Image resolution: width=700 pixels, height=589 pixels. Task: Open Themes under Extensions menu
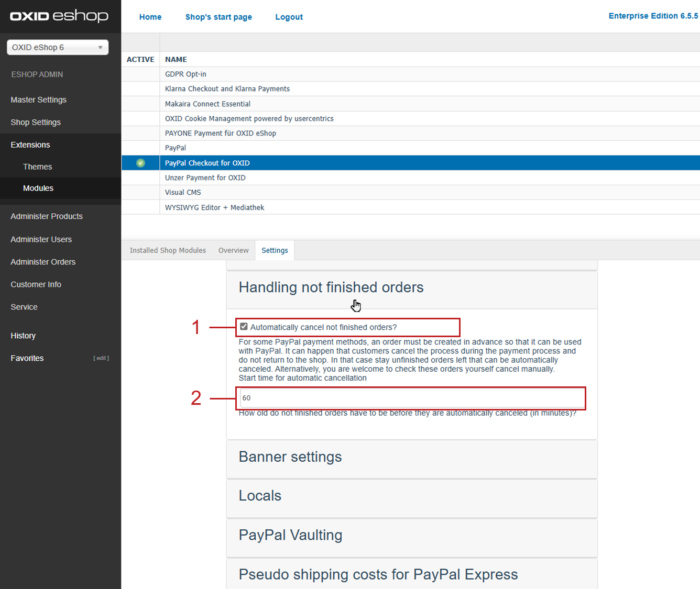[x=37, y=166]
